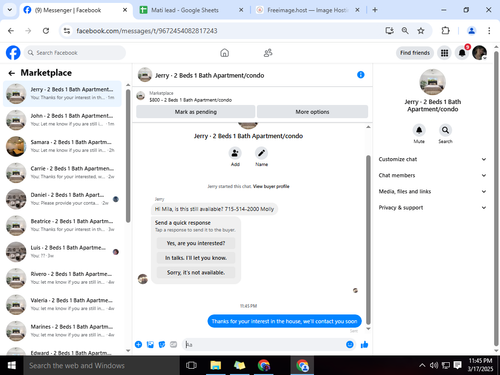Open Daniel conversation in chat list
500x375 pixels.
coord(62,199)
